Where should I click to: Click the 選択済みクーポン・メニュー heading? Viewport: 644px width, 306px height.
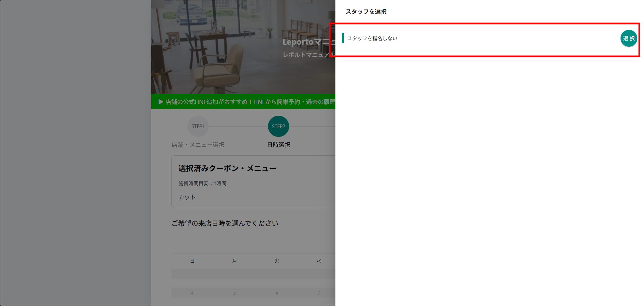(227, 168)
